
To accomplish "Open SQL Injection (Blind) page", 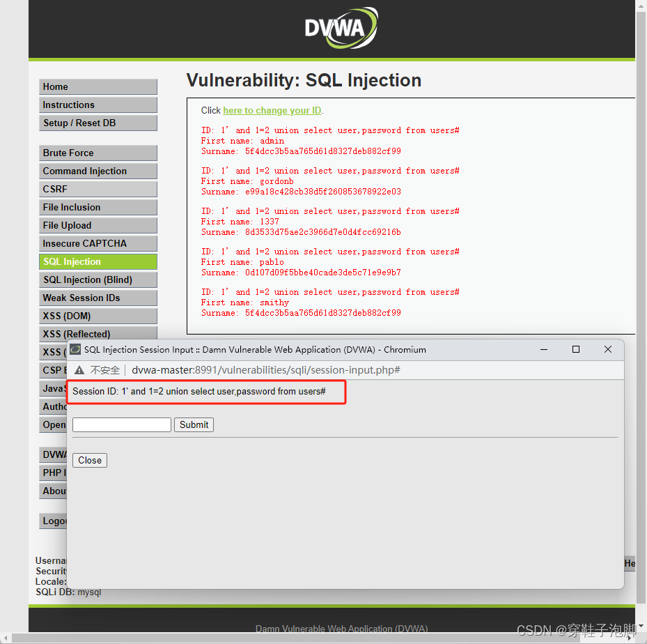I will [98, 280].
